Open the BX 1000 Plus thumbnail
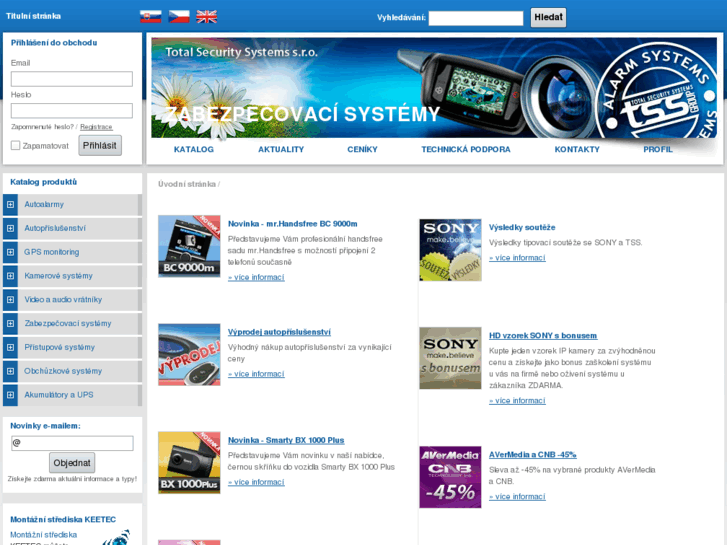The image size is (727, 545). pos(189,463)
